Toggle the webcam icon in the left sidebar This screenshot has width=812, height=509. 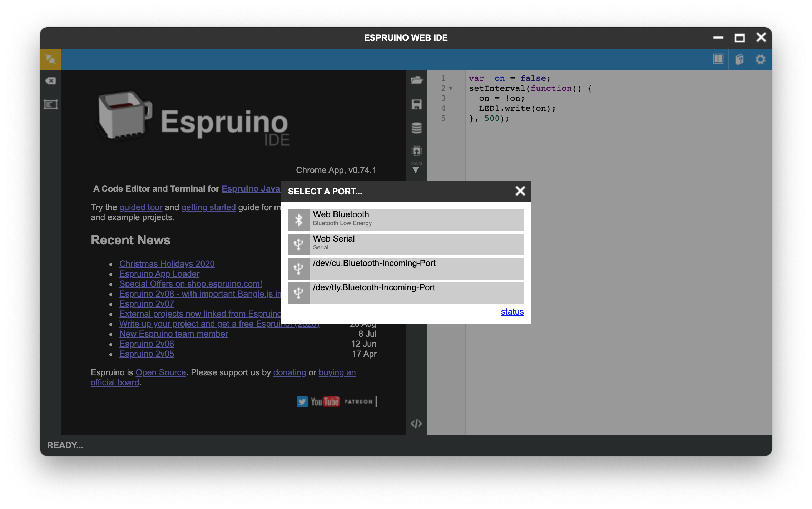coord(50,104)
